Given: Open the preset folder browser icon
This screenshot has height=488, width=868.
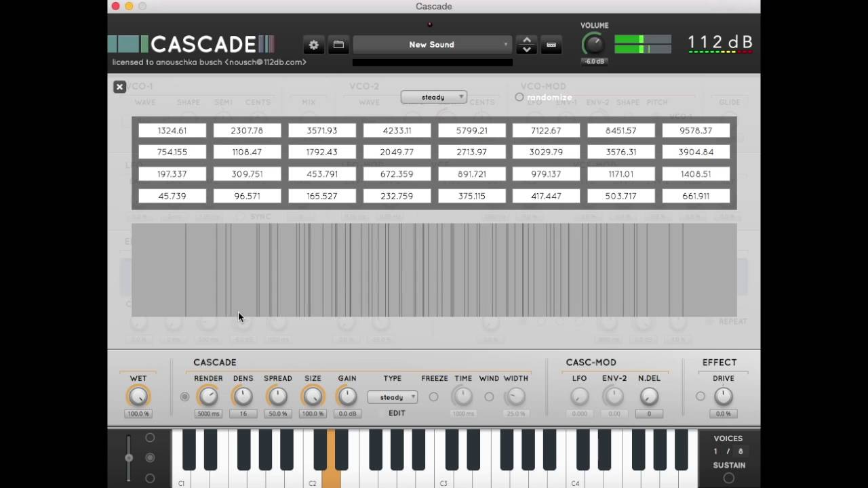Looking at the screenshot, I should coord(338,45).
